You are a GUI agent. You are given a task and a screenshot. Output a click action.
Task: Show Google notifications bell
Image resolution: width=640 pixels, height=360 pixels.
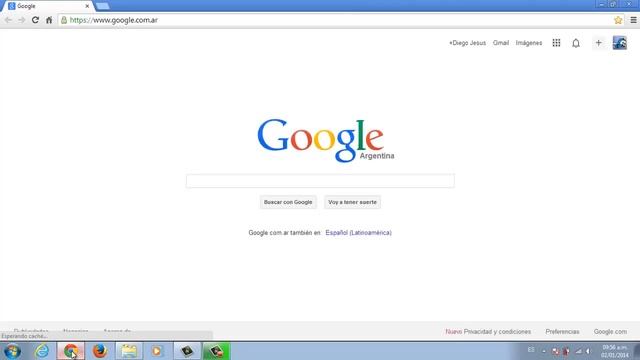[576, 43]
